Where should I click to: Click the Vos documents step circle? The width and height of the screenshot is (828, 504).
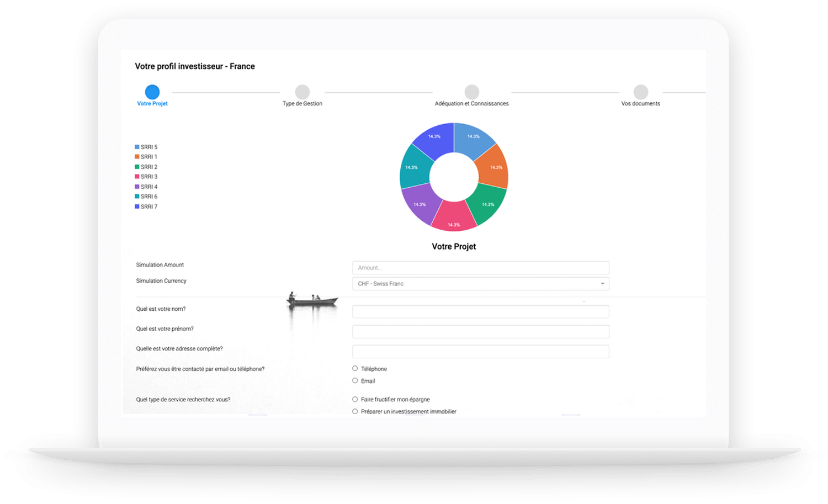pos(640,92)
